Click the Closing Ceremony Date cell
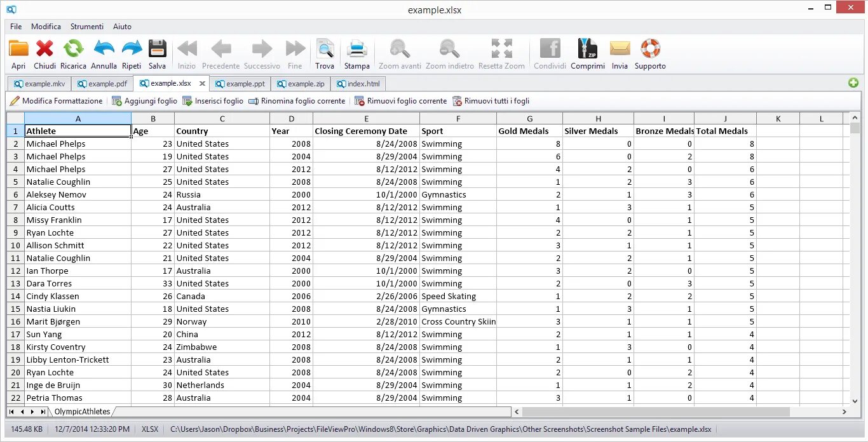Viewport: 868px width, 442px height. tap(366, 131)
